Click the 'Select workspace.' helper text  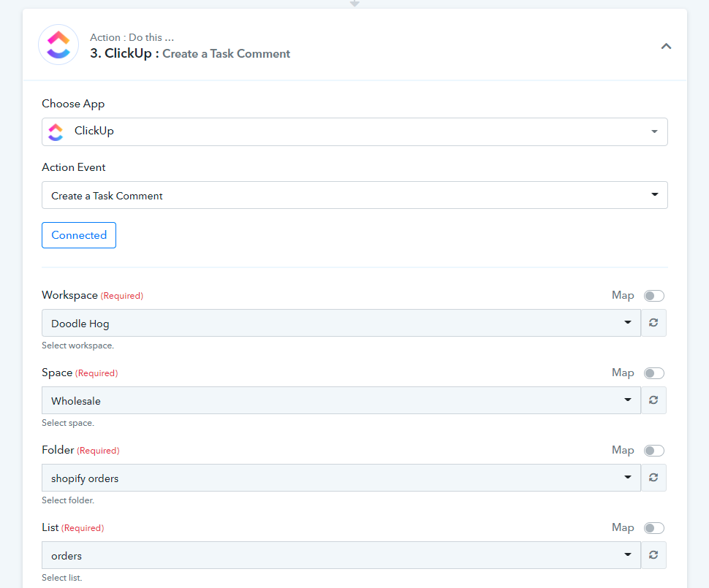pyautogui.click(x=77, y=345)
